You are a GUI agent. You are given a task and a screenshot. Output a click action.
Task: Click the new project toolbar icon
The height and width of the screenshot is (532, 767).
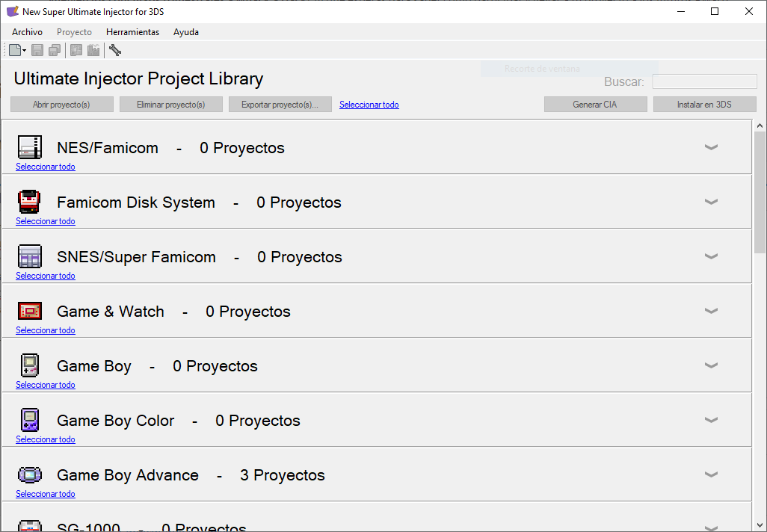tap(15, 50)
